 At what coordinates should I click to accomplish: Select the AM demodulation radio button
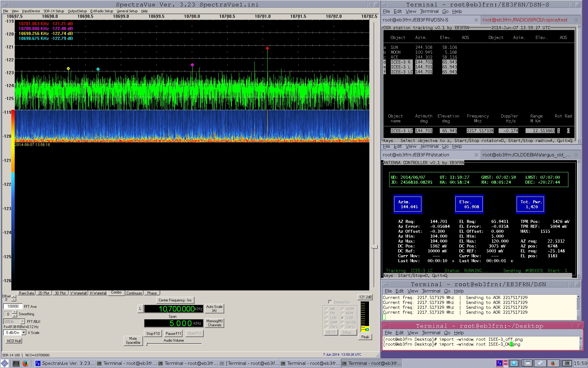click(326, 309)
